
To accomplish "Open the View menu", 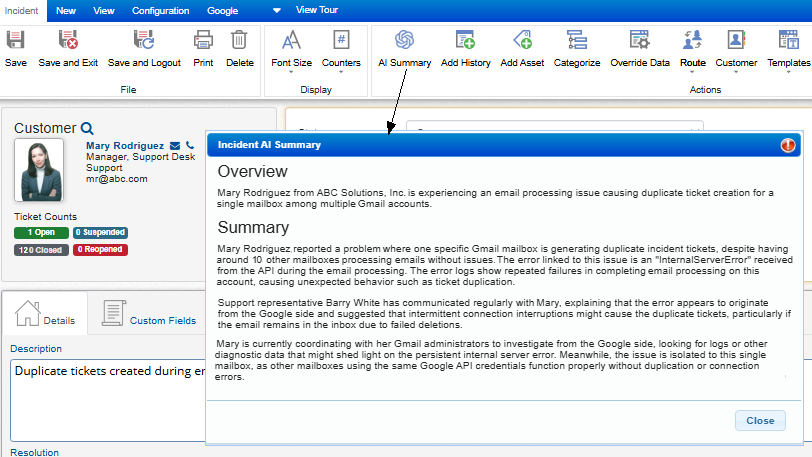I will pos(103,11).
